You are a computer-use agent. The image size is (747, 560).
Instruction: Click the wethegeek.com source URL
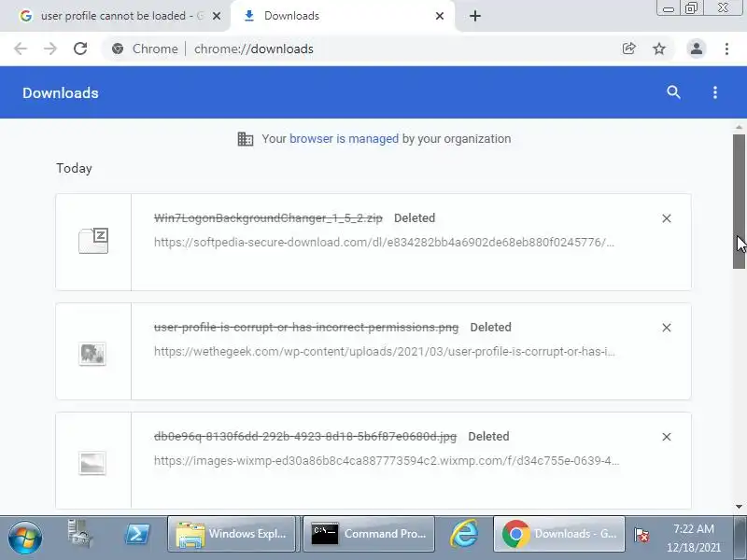[384, 352]
